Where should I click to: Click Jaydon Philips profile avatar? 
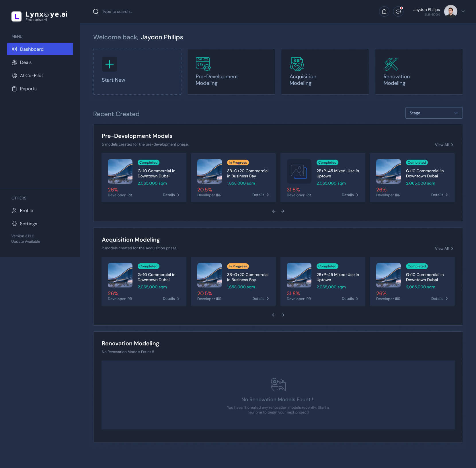pyautogui.click(x=450, y=11)
